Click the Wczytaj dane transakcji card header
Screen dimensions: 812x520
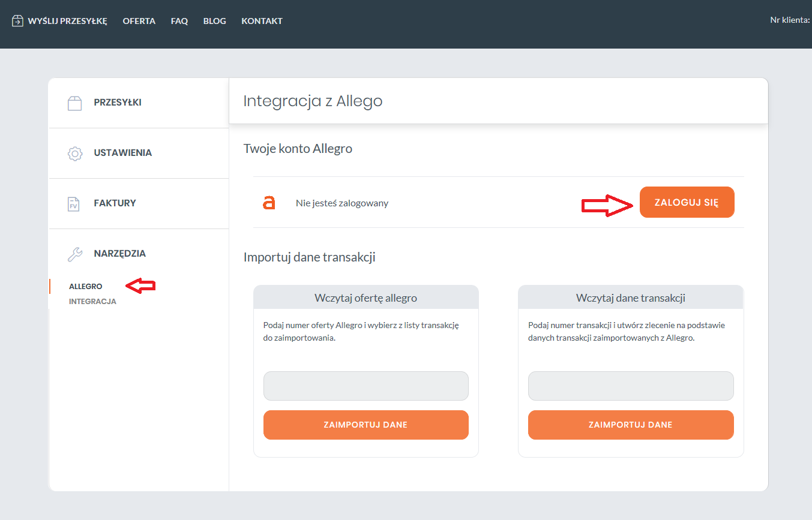(631, 297)
